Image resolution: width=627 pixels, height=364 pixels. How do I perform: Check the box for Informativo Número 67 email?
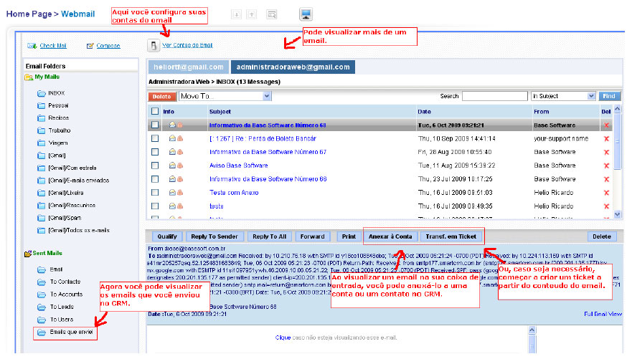point(154,152)
